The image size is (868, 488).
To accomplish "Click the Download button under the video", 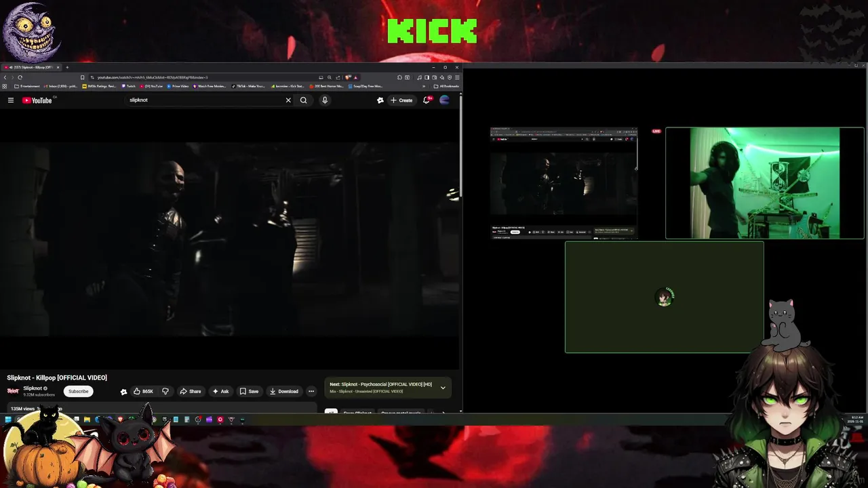I will [283, 391].
